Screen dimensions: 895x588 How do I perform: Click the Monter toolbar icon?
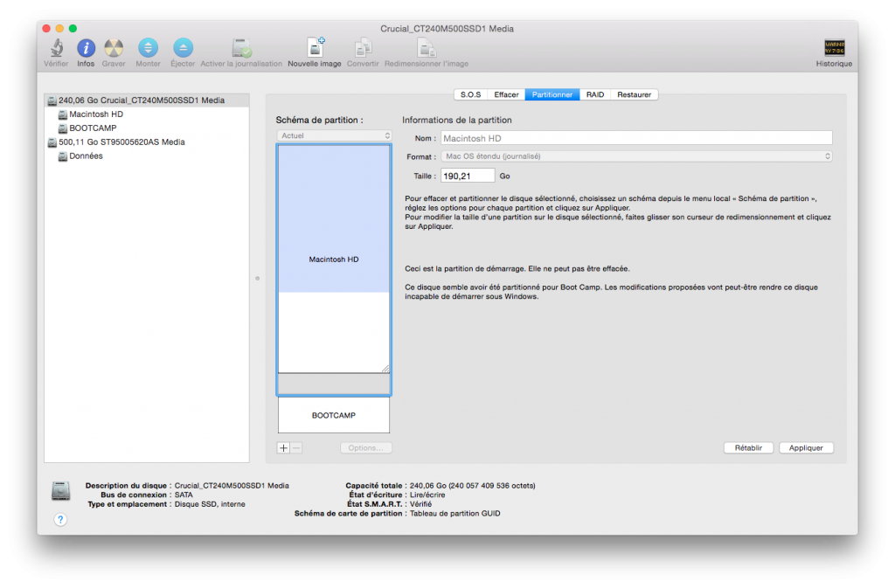point(148,48)
